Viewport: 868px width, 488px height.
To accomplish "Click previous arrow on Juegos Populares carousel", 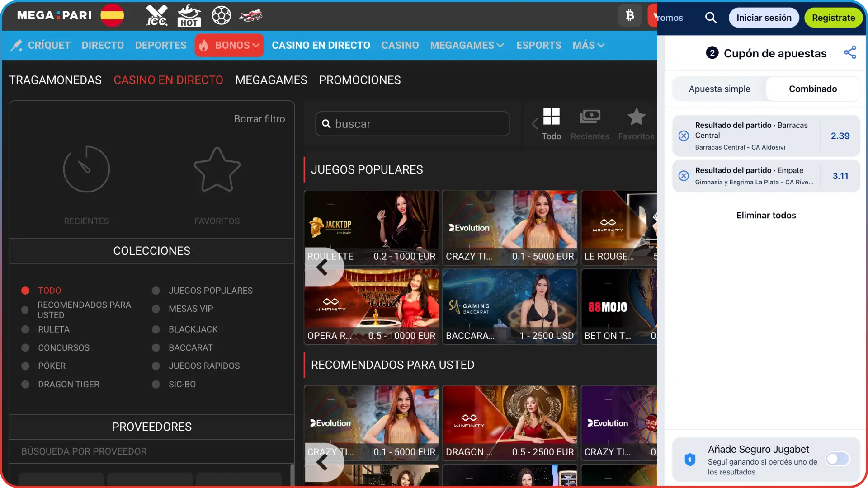I will pos(322,267).
